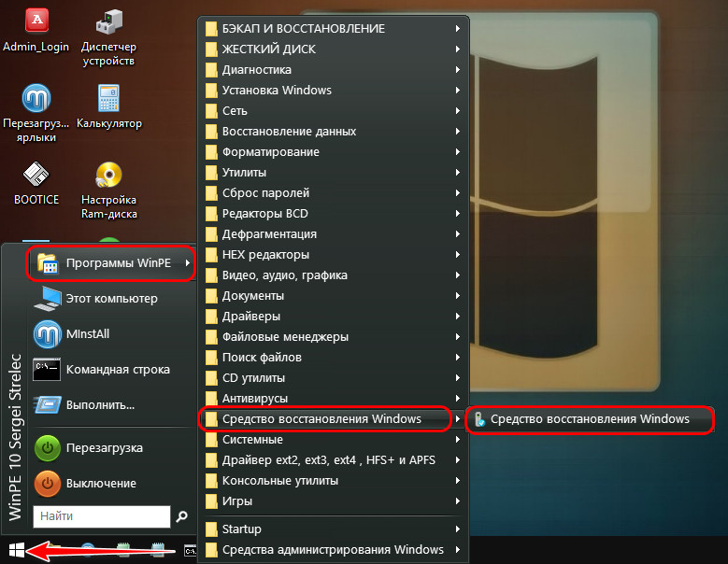The image size is (728, 564).
Task: Click the Windows Start button
Action: click(17, 551)
